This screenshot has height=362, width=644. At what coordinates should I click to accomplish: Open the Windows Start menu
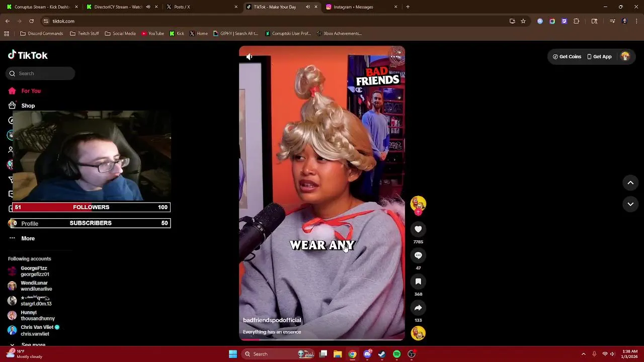(233, 354)
